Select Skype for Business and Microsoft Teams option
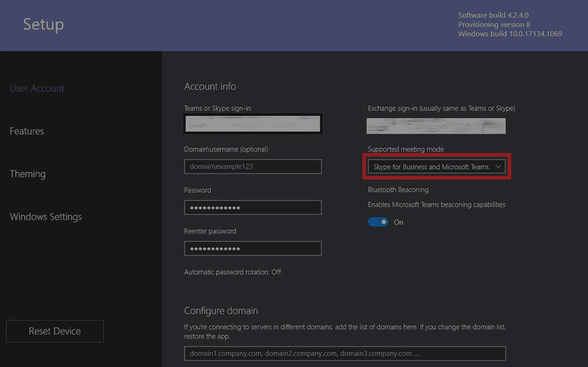The width and height of the screenshot is (588, 367). pos(428,166)
